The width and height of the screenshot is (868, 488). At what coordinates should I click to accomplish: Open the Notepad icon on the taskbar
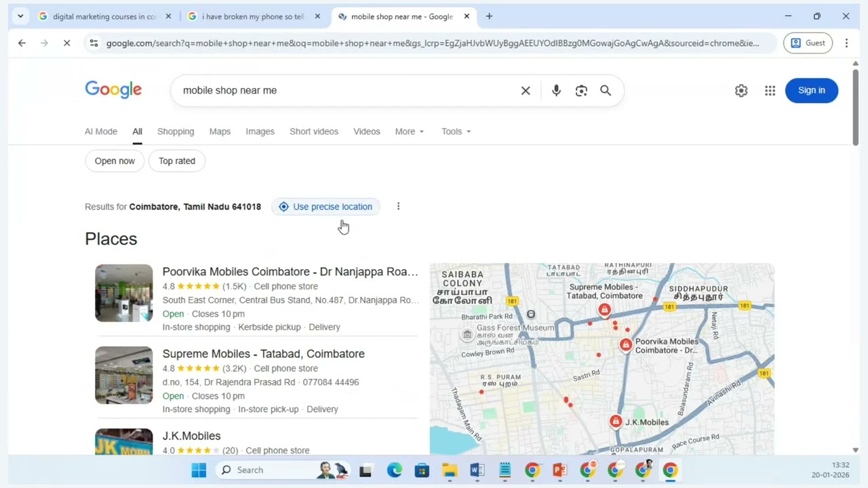(x=505, y=470)
